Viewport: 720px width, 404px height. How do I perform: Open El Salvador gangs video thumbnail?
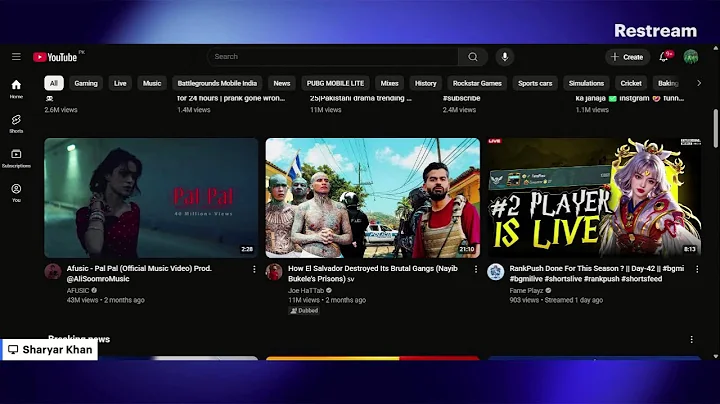372,198
